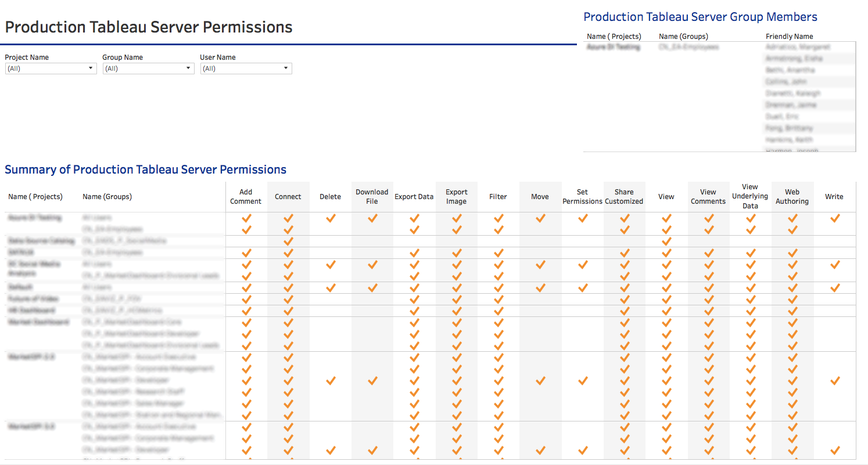Toggle the View permission check for Azure DI Testing
The width and height of the screenshot is (868, 465).
tap(666, 218)
